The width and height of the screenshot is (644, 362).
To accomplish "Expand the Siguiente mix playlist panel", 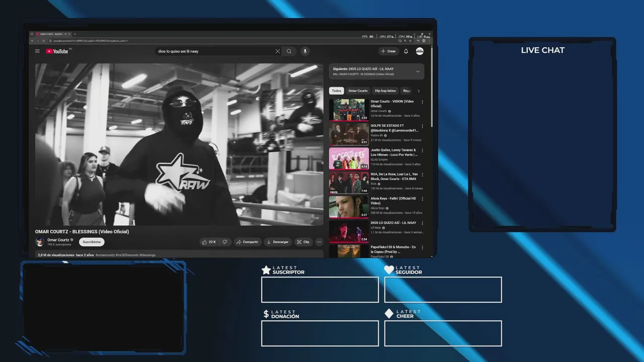I will click(x=418, y=71).
